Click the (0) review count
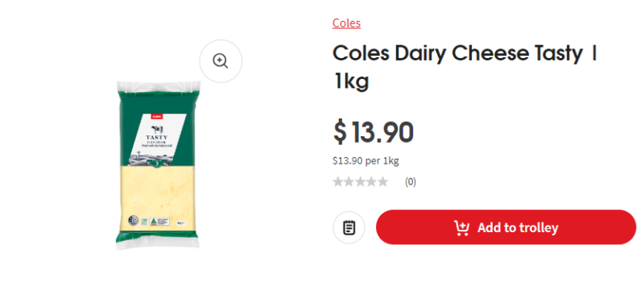The width and height of the screenshot is (644, 291). click(411, 181)
